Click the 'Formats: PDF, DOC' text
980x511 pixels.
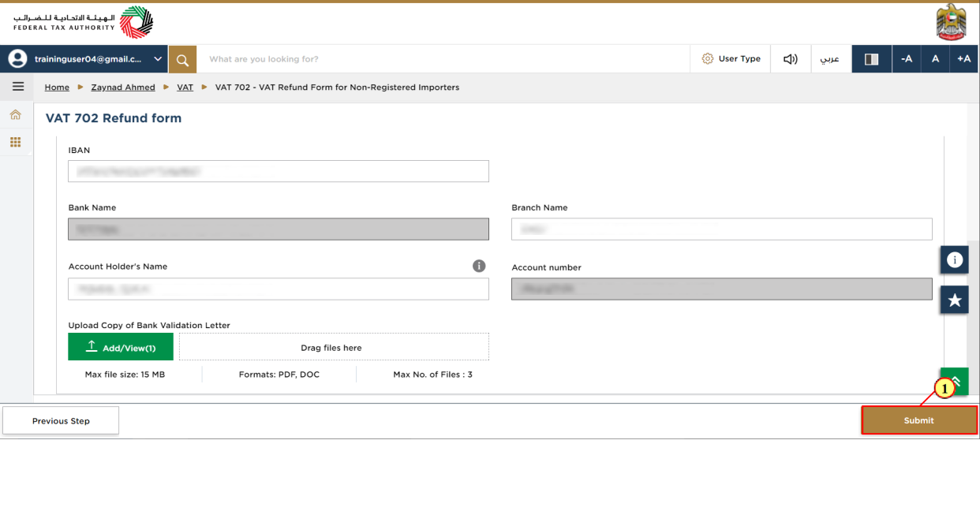[x=279, y=375]
